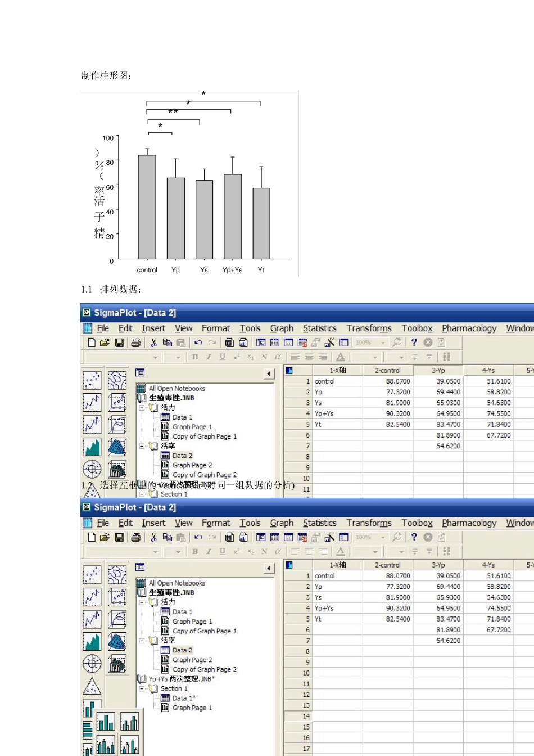
Task: Toggle Italic formatting in lower window toolbar
Action: pyautogui.click(x=209, y=551)
